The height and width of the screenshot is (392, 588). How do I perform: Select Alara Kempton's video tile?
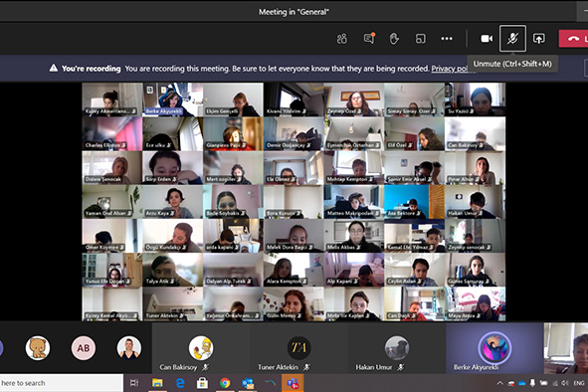(294, 270)
